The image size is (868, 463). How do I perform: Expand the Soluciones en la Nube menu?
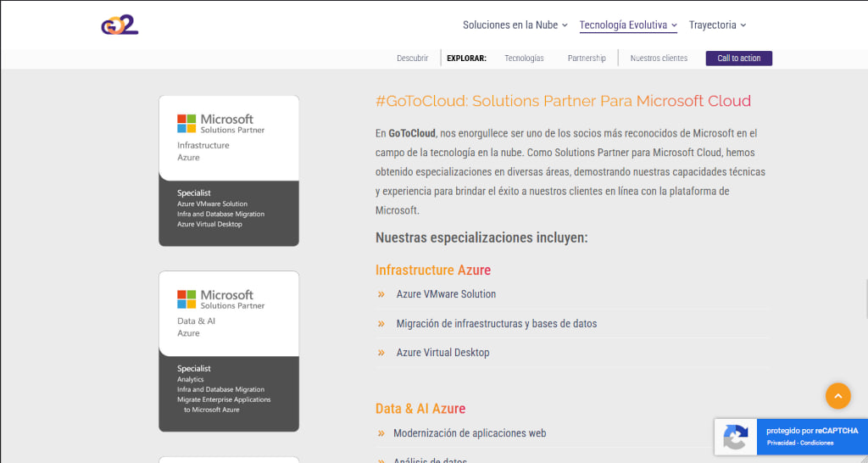pyautogui.click(x=515, y=25)
